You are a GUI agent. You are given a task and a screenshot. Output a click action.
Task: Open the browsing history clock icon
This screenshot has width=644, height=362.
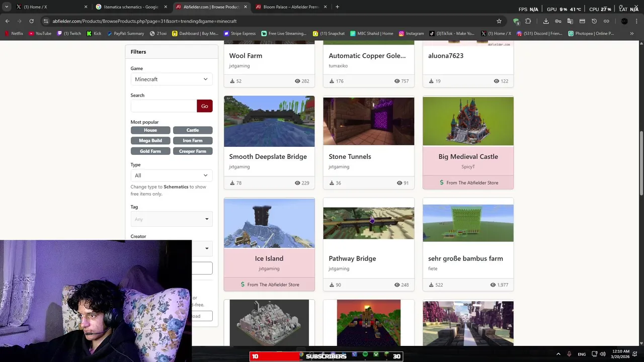(x=594, y=21)
